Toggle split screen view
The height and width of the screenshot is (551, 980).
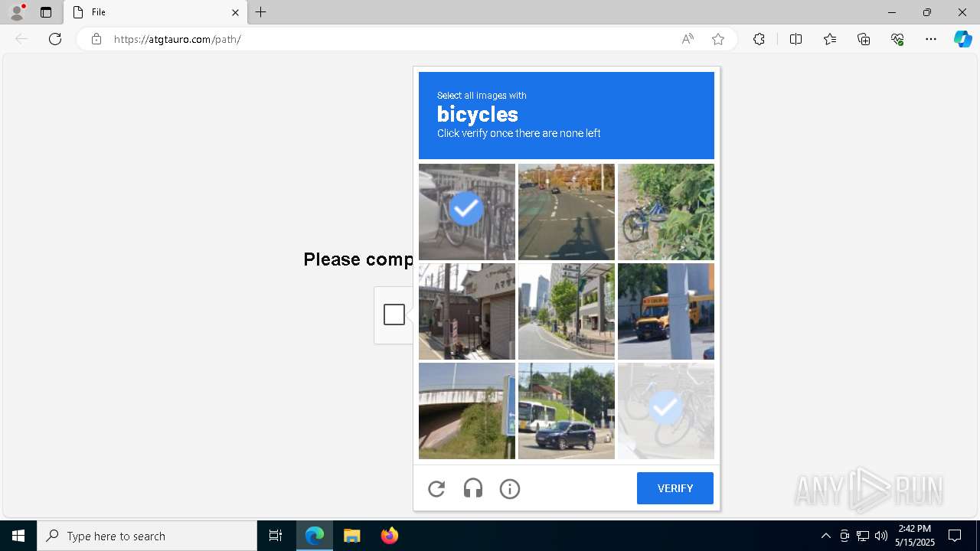(795, 39)
